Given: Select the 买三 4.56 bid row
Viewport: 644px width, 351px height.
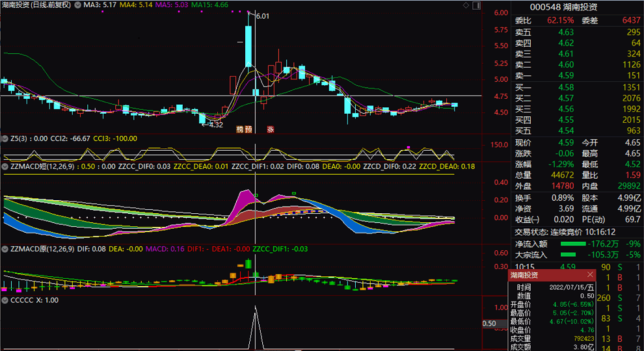Looking at the screenshot, I should click(x=578, y=109).
